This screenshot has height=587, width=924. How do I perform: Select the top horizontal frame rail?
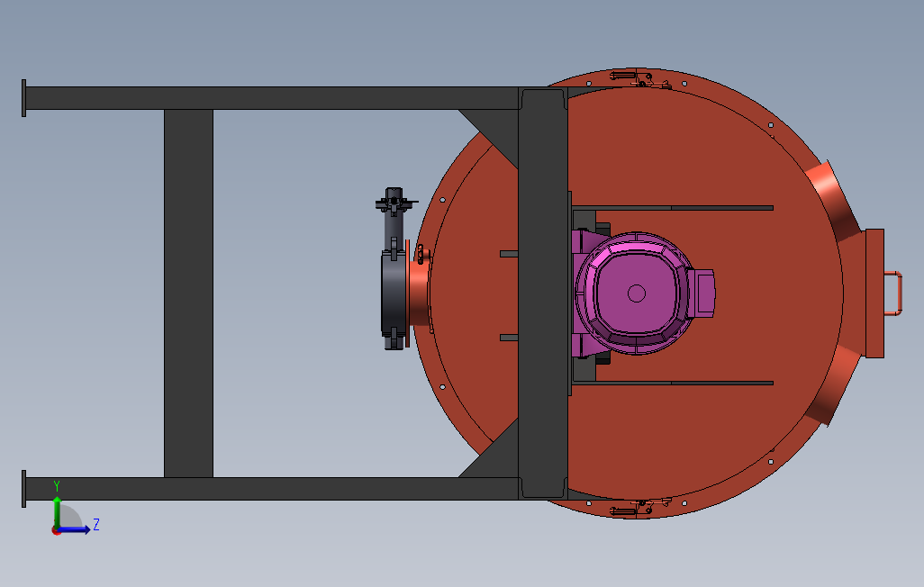(272, 98)
